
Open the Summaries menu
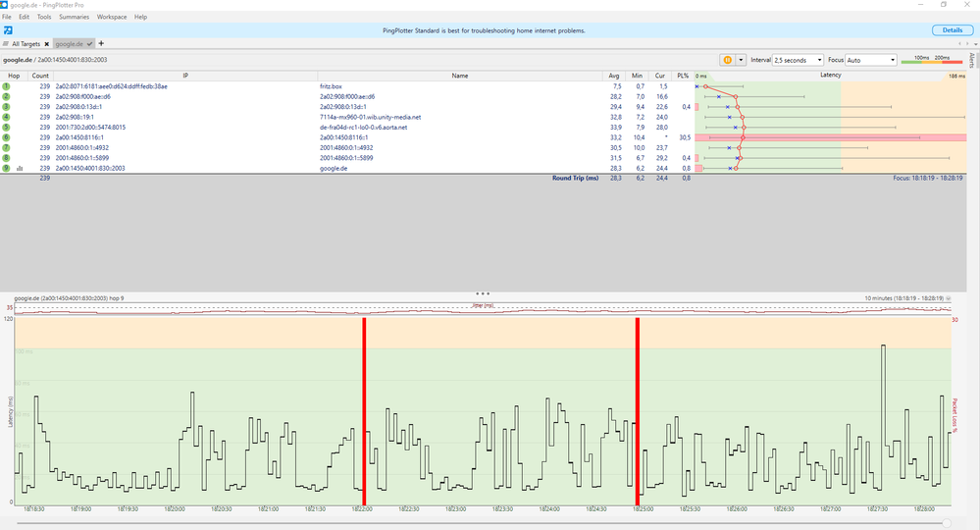[74, 17]
